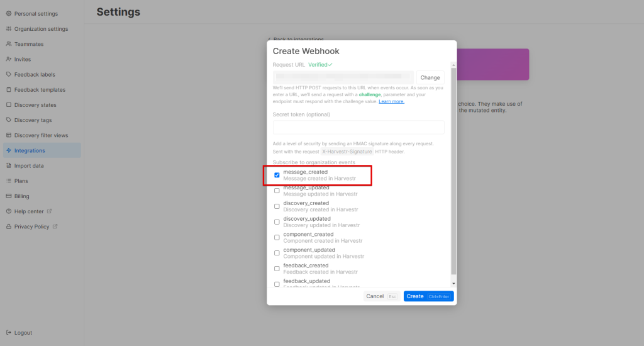The width and height of the screenshot is (644, 346).
Task: Check the component_updated event checkbox
Action: point(277,253)
